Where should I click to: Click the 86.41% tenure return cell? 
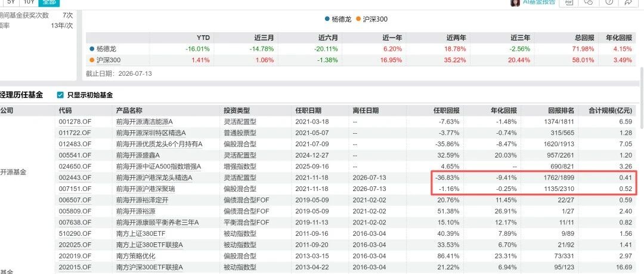[x=449, y=256]
